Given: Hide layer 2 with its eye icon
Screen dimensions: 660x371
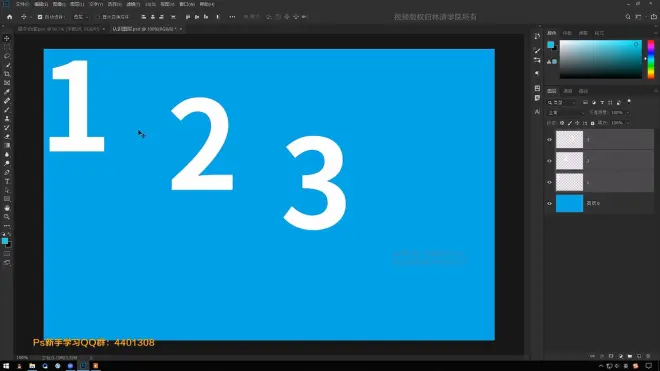Looking at the screenshot, I should [549, 161].
